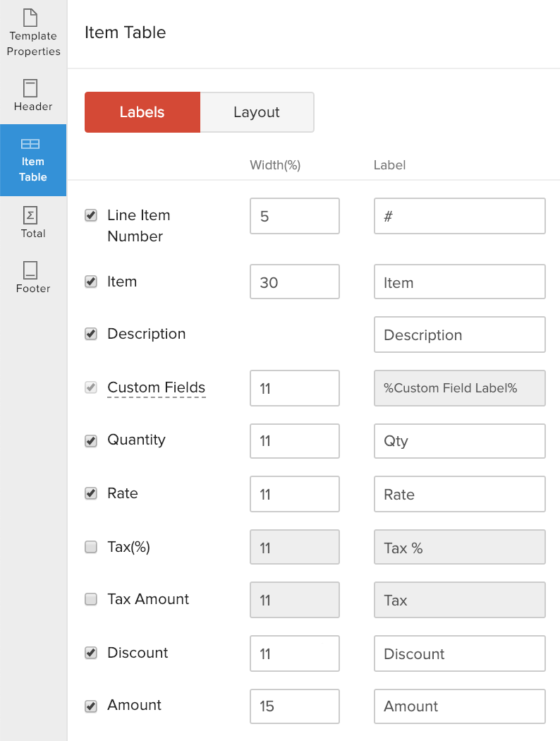The height and width of the screenshot is (741, 560).
Task: Click the Item width input field
Action: click(294, 281)
